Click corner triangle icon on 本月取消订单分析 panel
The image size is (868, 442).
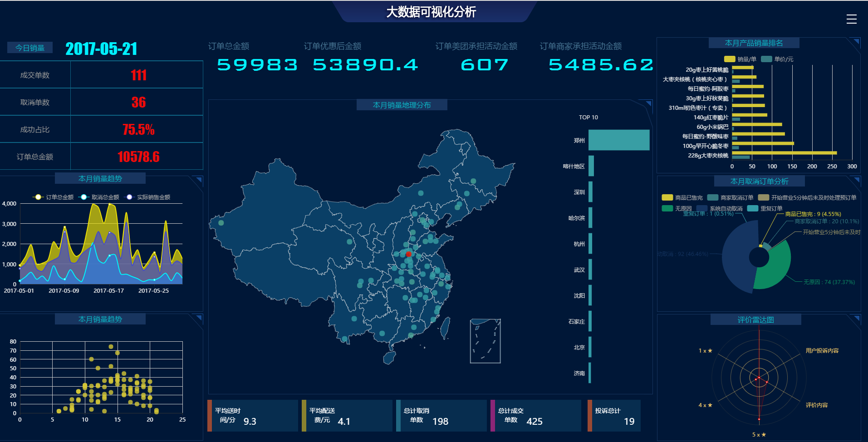857,180
